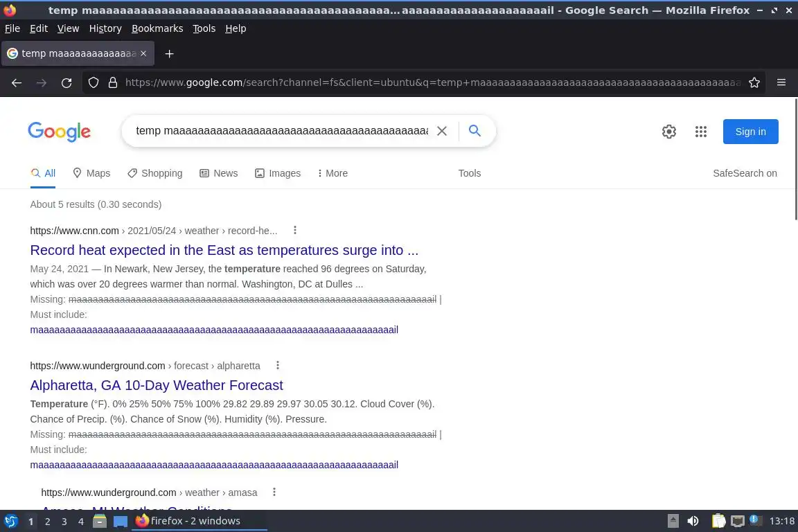Switch to workspace 3
This screenshot has width=798, height=532.
click(64, 522)
